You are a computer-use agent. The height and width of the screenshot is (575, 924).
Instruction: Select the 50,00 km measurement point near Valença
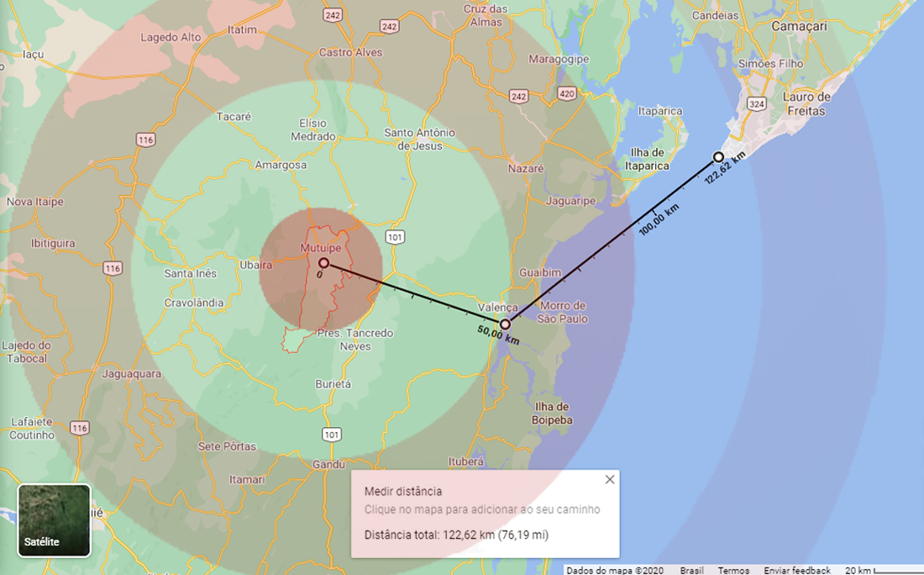(505, 324)
